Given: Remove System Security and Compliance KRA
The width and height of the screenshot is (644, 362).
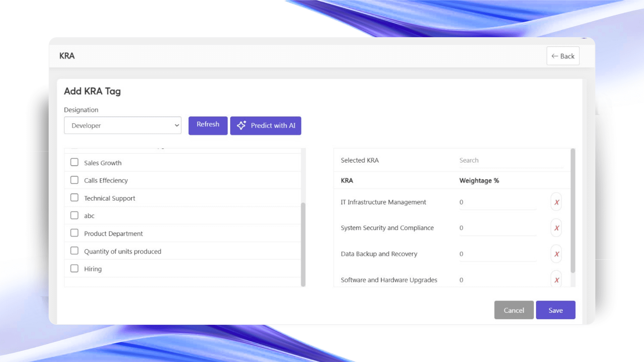Looking at the screenshot, I should click(556, 228).
